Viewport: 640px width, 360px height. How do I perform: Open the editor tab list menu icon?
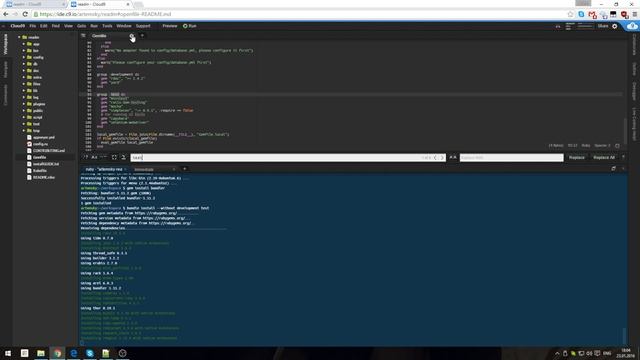click(x=83, y=36)
